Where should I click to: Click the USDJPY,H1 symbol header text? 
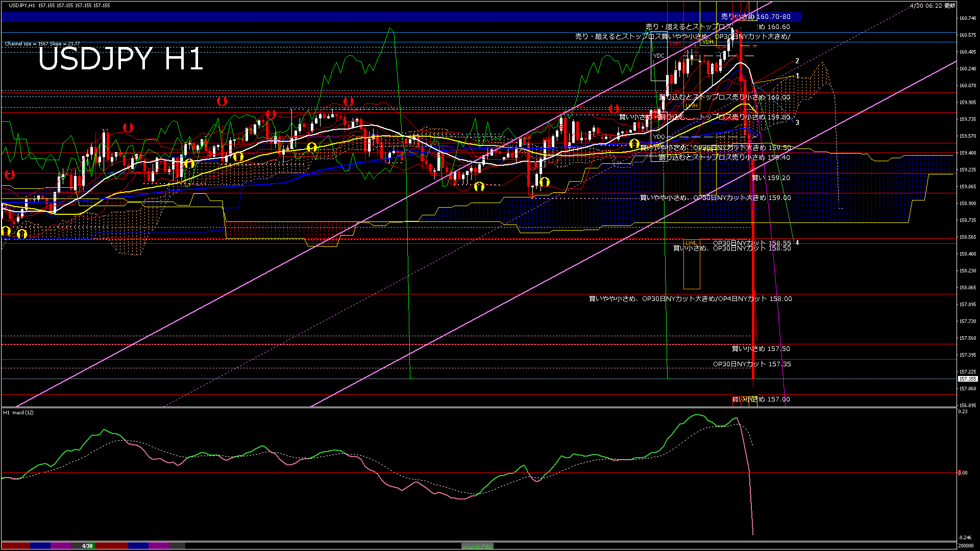(x=22, y=5)
